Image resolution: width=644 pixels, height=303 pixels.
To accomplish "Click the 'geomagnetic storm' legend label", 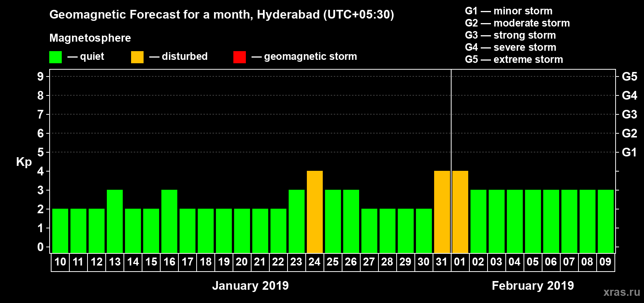I will coord(311,57).
